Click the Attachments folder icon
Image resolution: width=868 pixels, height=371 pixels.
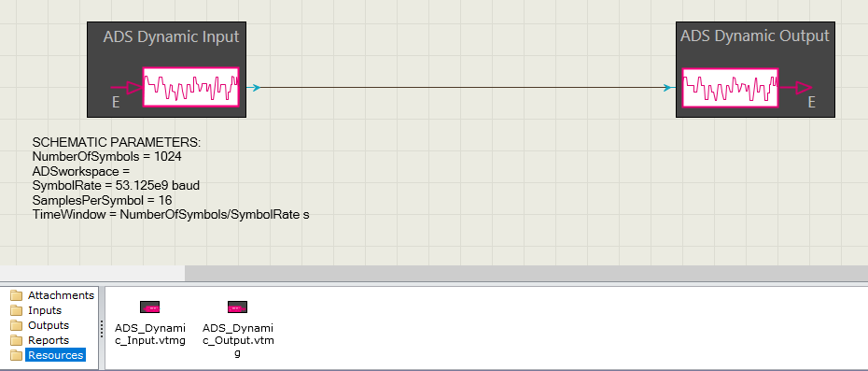(x=17, y=295)
